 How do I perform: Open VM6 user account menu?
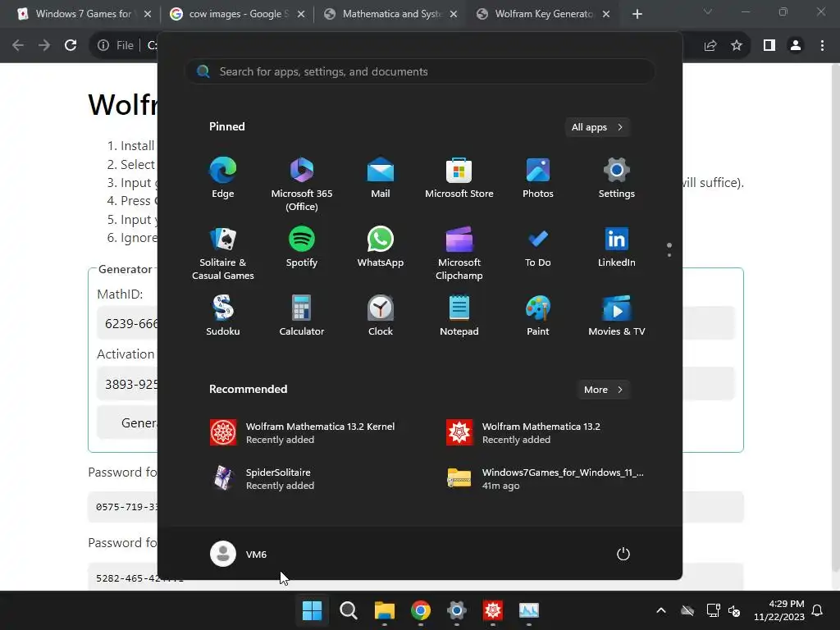(239, 554)
